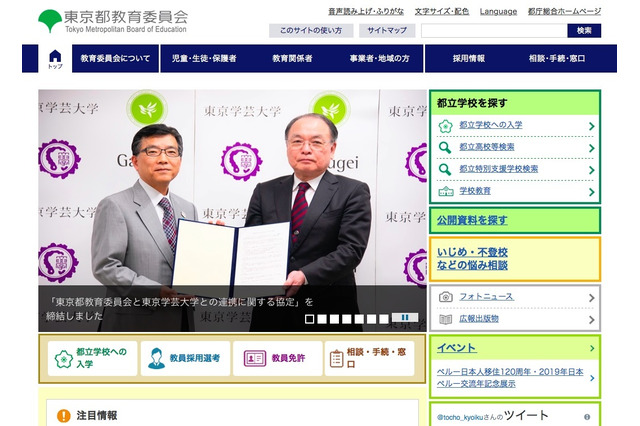Open the 相談・手続・窓口 navigation menu
Screen dimensions: 640x426
pyautogui.click(x=557, y=59)
